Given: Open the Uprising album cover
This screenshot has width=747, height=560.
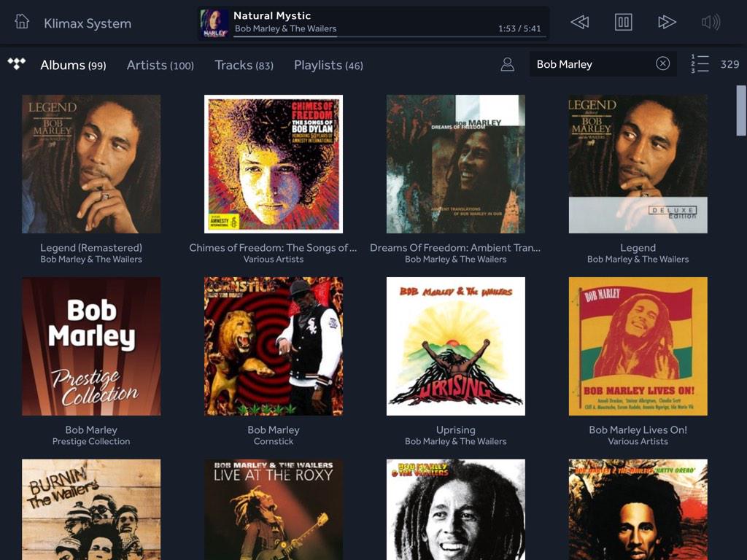Looking at the screenshot, I should tap(455, 346).
